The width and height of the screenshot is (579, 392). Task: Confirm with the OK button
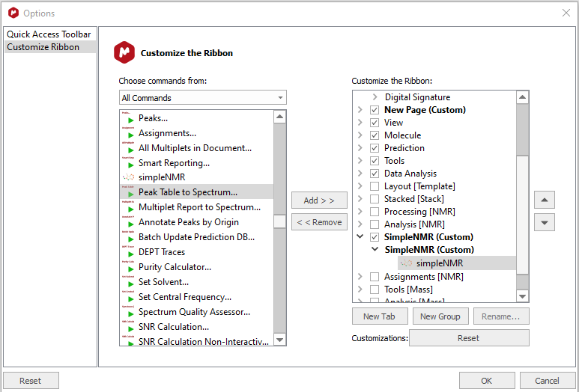point(487,381)
